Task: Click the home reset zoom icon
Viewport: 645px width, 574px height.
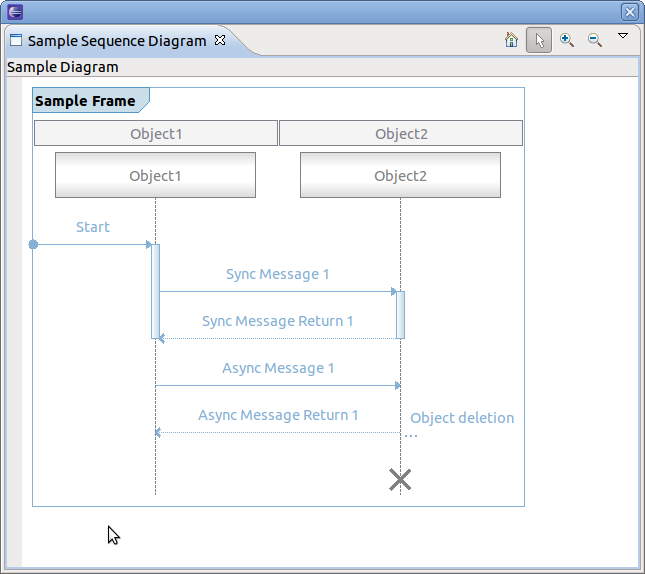Action: coord(512,40)
